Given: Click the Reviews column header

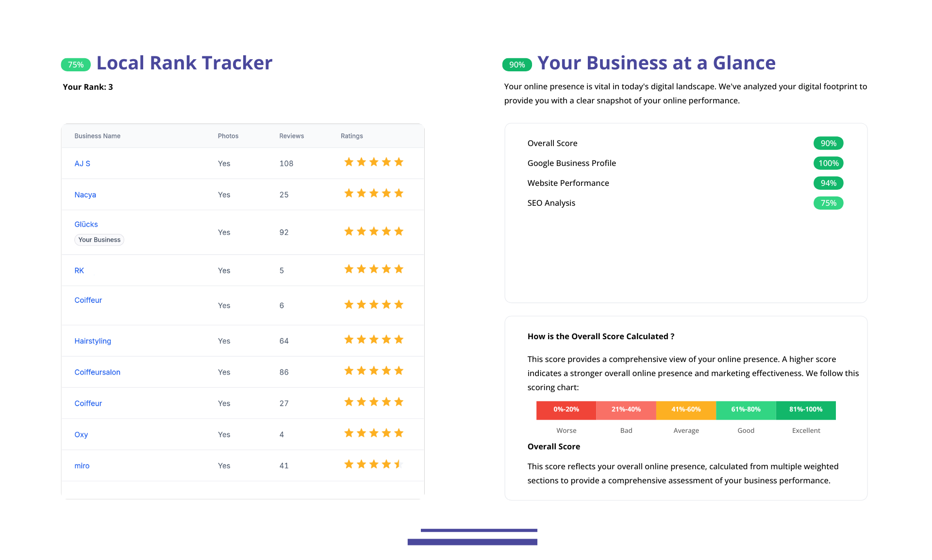Looking at the screenshot, I should pyautogui.click(x=291, y=136).
